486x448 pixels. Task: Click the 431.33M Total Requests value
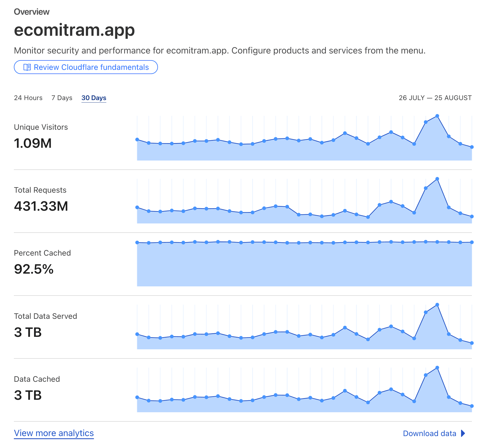click(x=41, y=206)
